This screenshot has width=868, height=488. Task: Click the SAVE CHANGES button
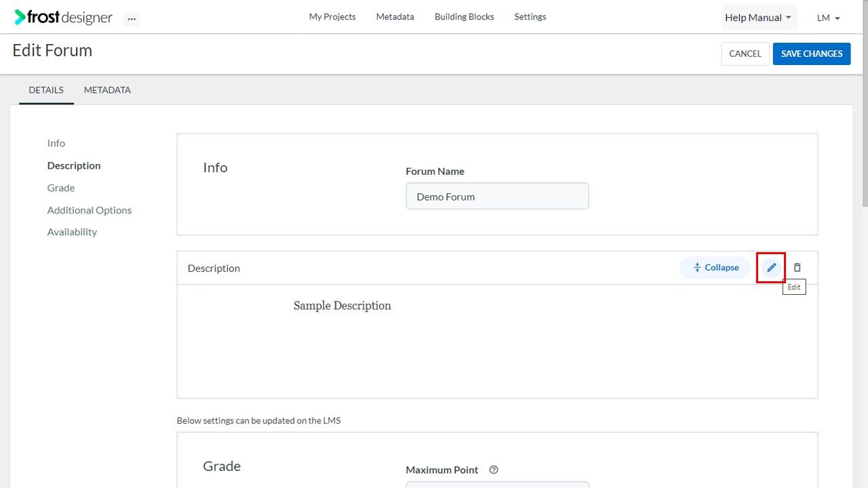(812, 54)
